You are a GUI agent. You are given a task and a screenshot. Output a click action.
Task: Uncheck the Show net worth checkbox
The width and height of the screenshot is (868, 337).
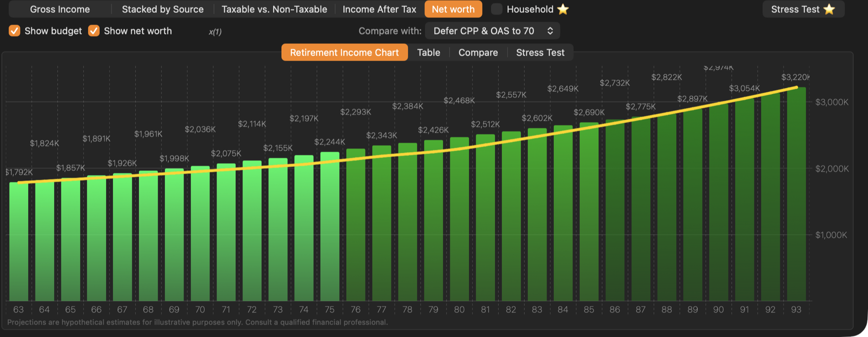point(94,31)
